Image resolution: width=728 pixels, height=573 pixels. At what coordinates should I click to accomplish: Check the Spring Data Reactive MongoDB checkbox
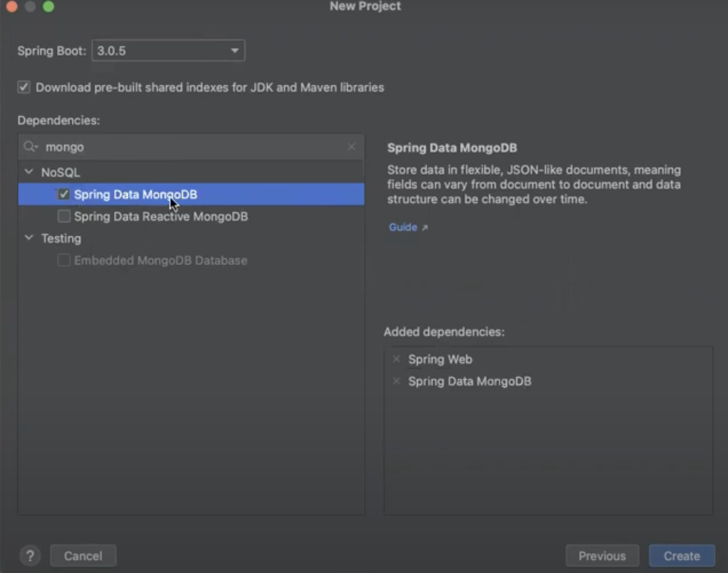(64, 216)
